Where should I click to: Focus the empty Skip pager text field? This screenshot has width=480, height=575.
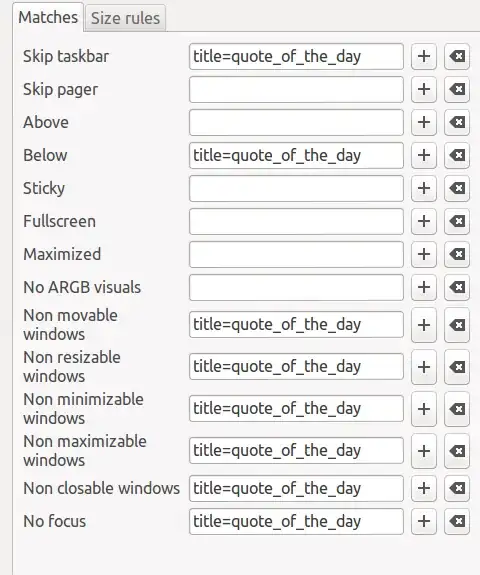(x=296, y=89)
